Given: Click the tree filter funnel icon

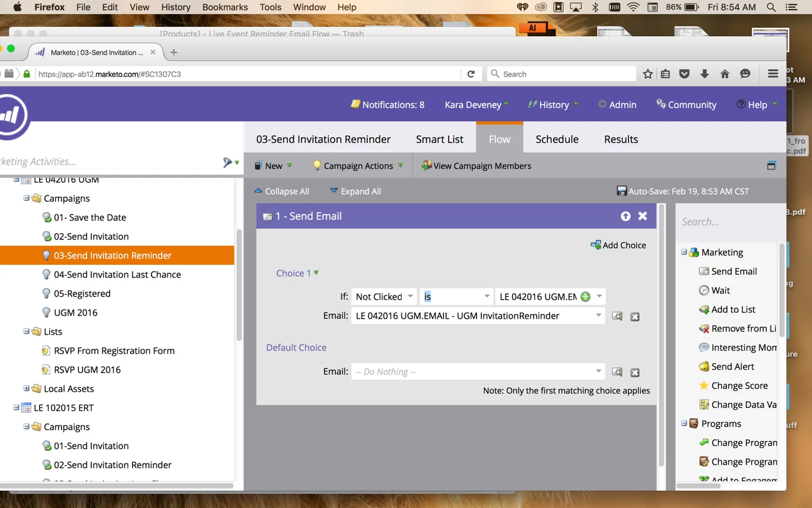Looking at the screenshot, I should [x=228, y=163].
